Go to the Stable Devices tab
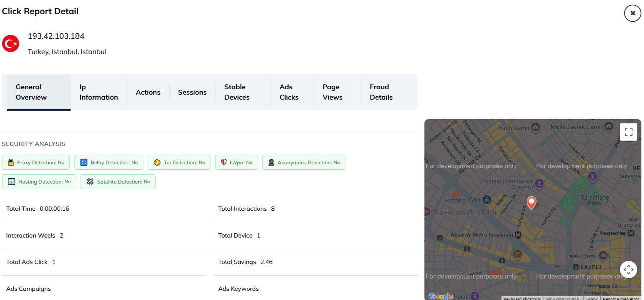 click(243, 92)
